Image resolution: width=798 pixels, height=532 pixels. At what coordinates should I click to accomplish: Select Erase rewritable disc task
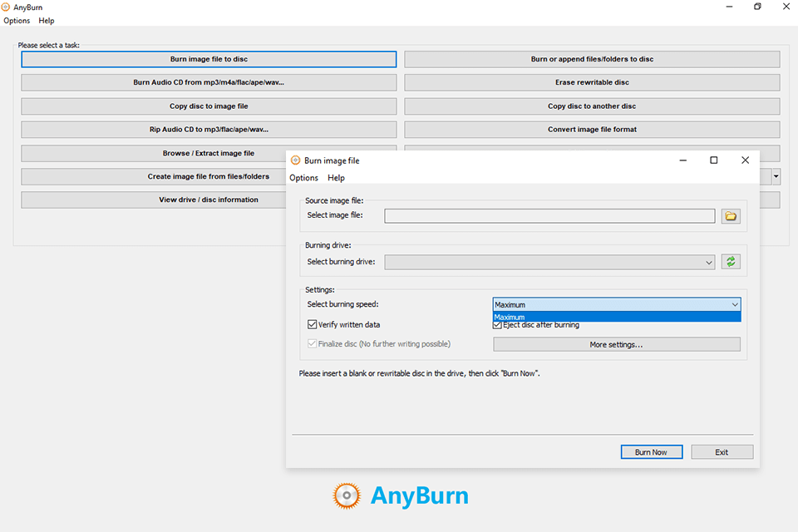click(592, 83)
